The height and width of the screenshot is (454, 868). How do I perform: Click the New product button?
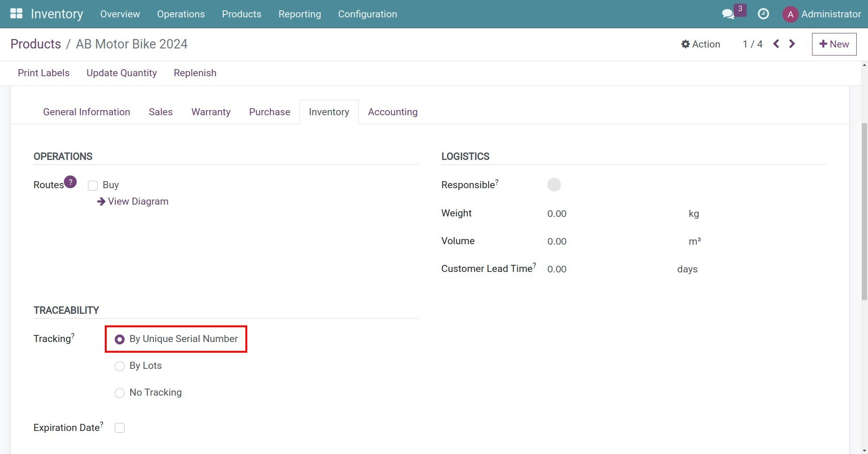(834, 44)
